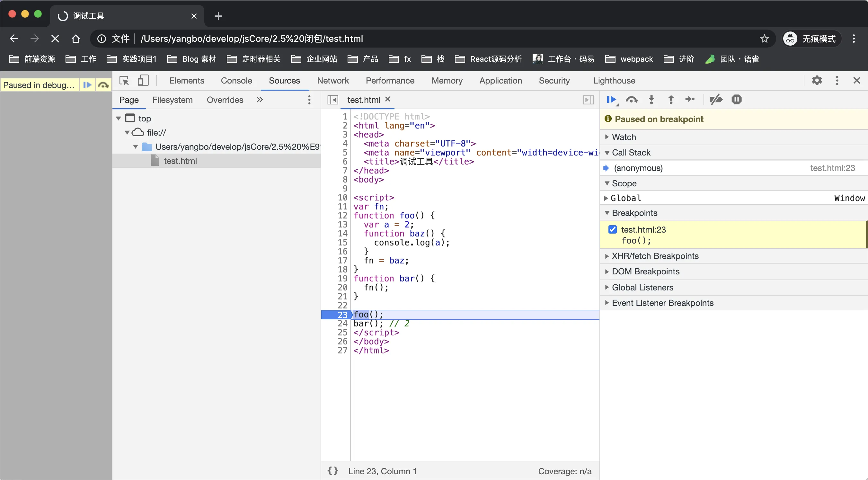Expand Event Listener Breakpoints section
The height and width of the screenshot is (480, 868).
[x=607, y=303]
